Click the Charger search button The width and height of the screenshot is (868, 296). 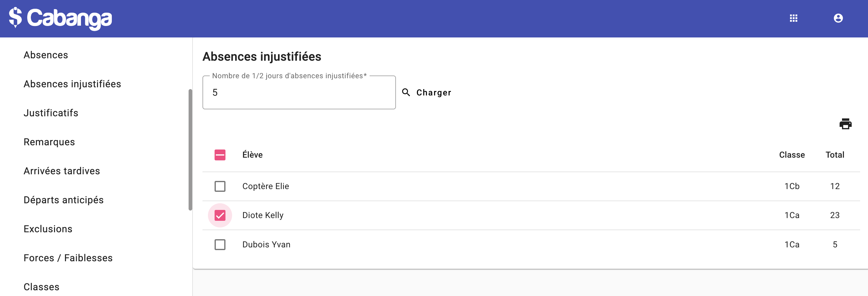tap(426, 92)
